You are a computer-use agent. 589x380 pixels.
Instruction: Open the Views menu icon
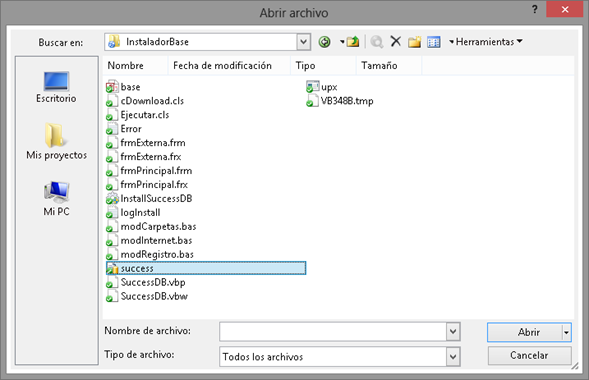click(x=433, y=42)
